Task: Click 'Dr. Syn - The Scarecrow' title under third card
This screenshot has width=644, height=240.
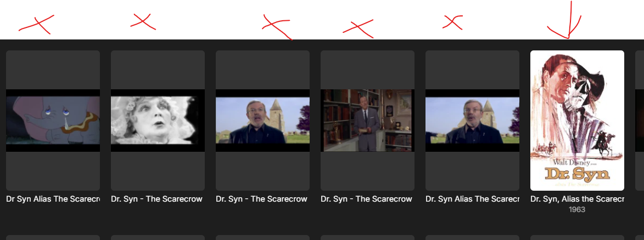Action: [x=262, y=199]
